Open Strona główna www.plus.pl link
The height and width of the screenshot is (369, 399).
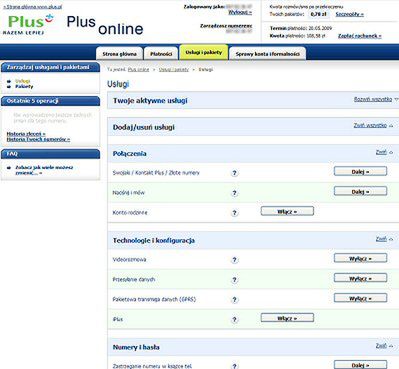point(33,7)
